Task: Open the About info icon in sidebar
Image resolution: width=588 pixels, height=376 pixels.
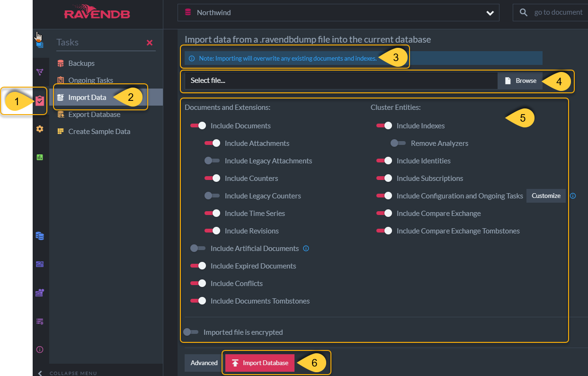Action: [40, 350]
